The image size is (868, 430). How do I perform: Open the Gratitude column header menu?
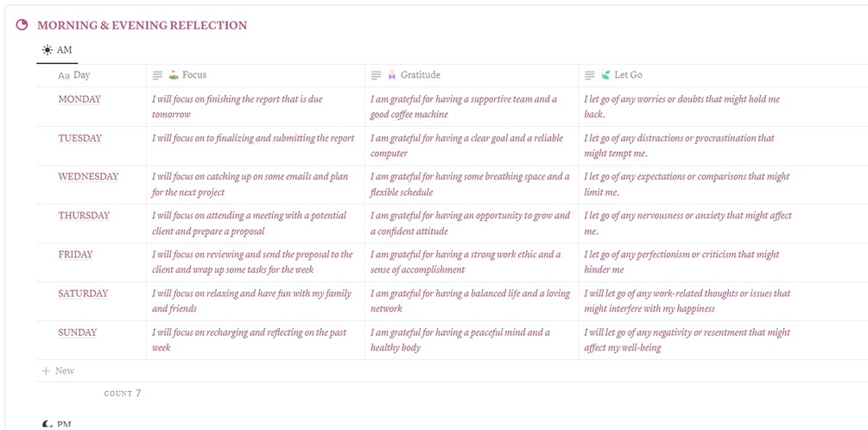[x=420, y=75]
